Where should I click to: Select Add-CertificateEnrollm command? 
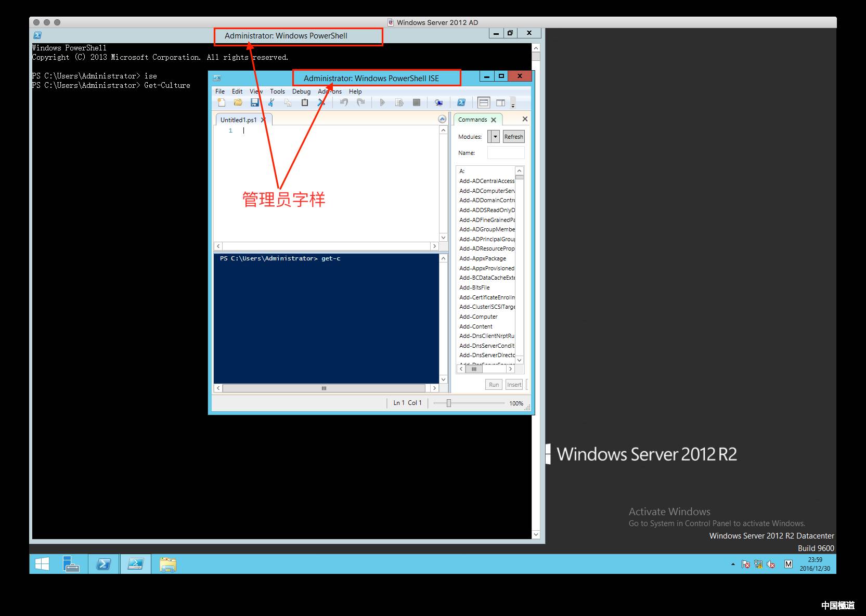tap(487, 297)
